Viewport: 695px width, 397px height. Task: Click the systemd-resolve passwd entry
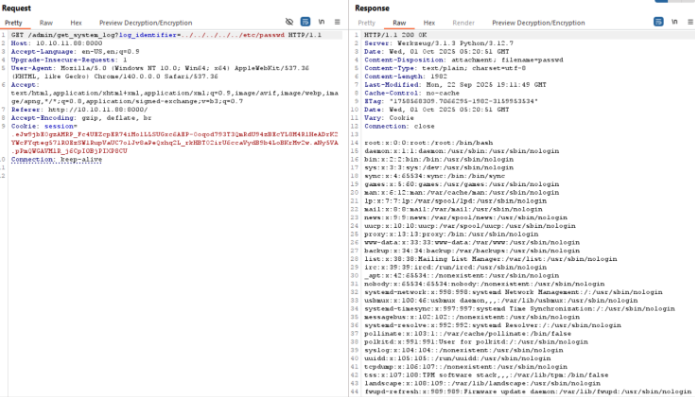(x=492, y=325)
